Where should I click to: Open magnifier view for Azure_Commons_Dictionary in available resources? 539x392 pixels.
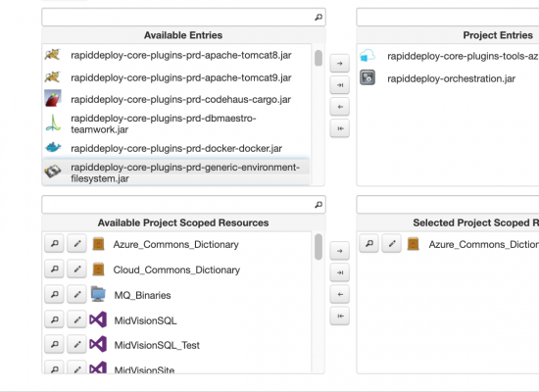(x=54, y=244)
